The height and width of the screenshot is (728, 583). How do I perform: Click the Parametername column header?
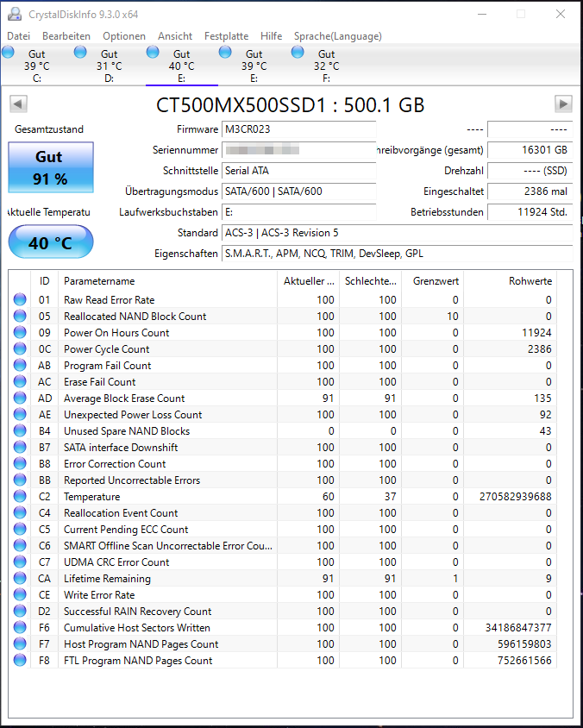(x=167, y=281)
